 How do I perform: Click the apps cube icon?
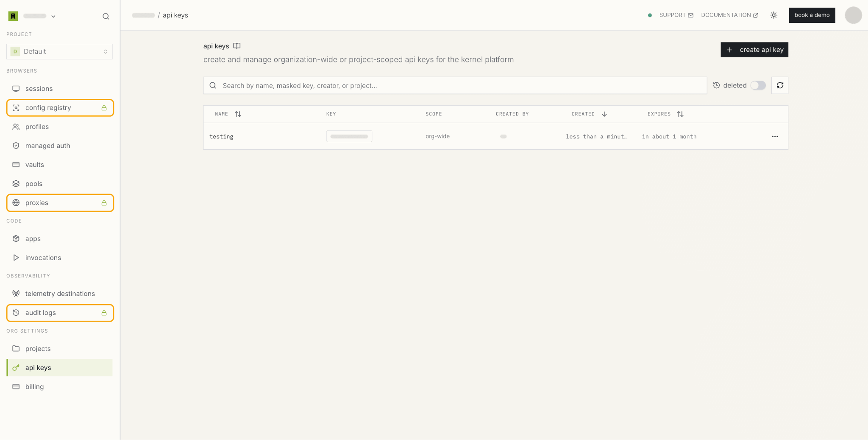coord(16,238)
